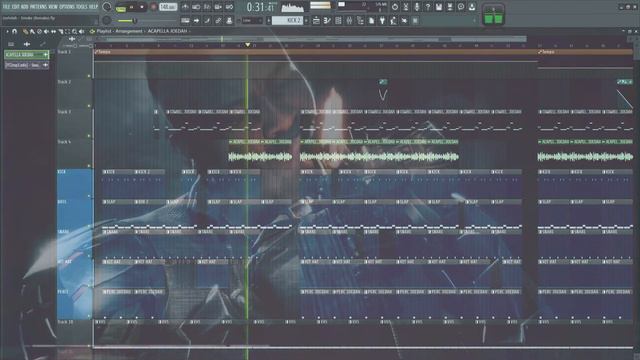Viewport: 640px width, 360px height.
Task: Open the browser icon
Action: [360, 20]
